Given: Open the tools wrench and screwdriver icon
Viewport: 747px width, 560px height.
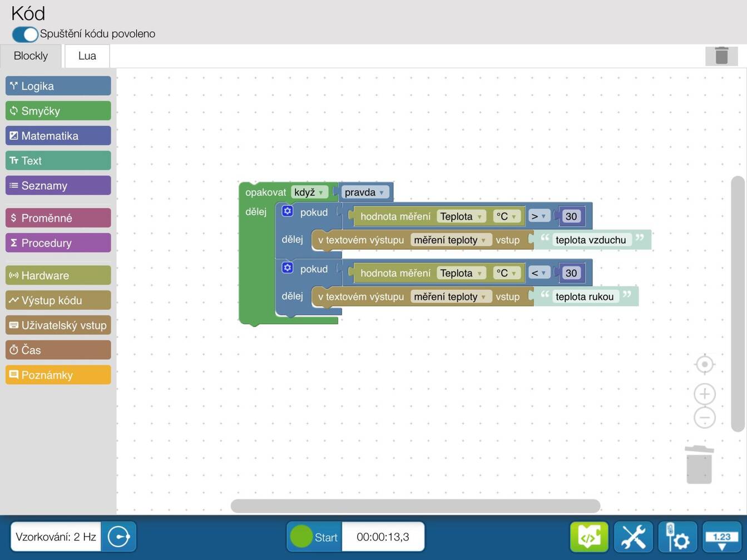Looking at the screenshot, I should pyautogui.click(x=634, y=537).
